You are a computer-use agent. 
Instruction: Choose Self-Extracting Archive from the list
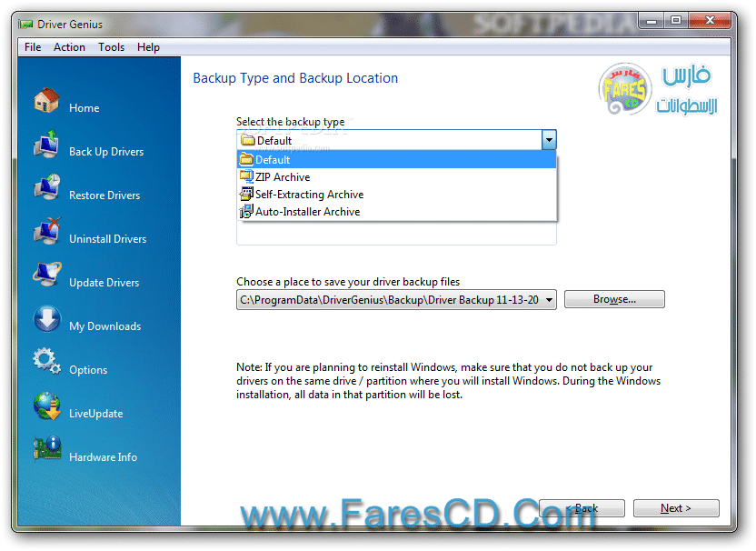click(x=396, y=195)
